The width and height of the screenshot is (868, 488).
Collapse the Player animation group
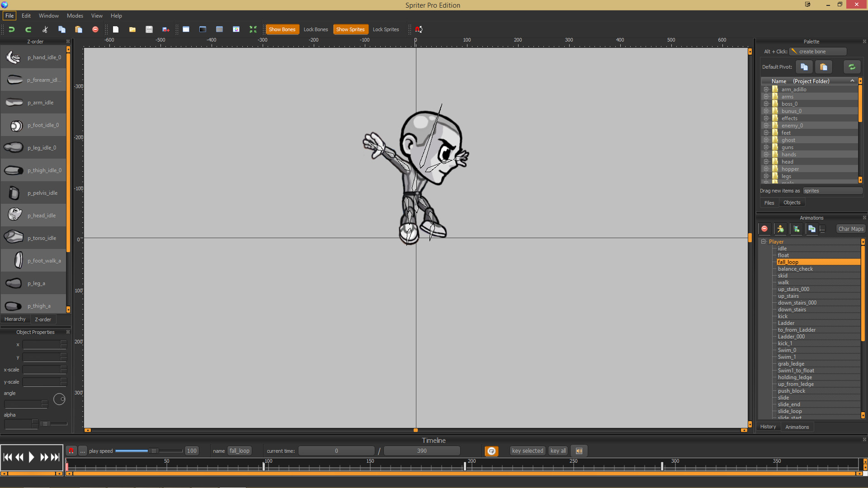click(764, 241)
